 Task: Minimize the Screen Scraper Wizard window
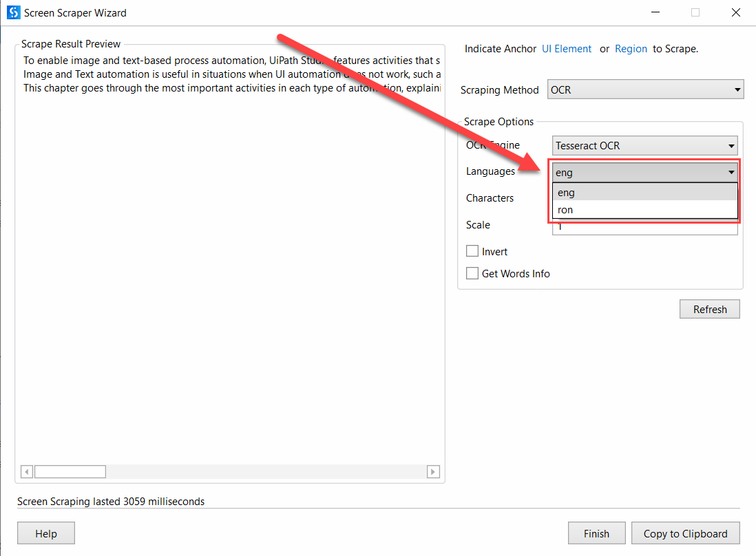[x=655, y=12]
